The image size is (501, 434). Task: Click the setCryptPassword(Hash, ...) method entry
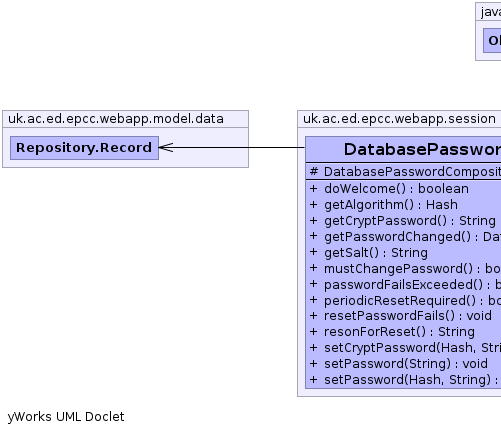coord(405,348)
